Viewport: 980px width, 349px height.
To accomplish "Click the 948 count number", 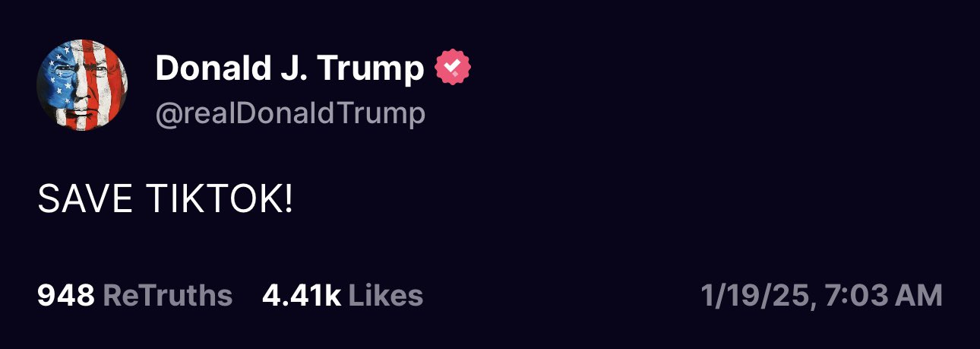I will [65, 296].
